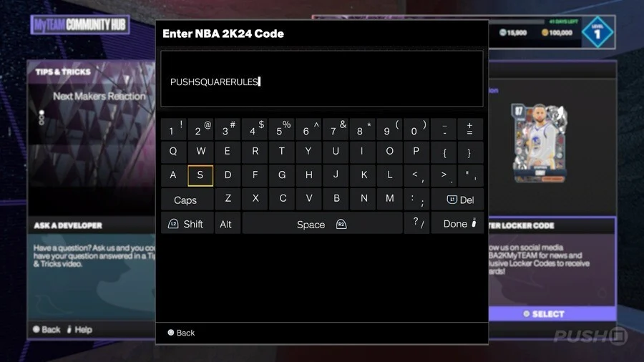Focus the code text input field
The image size is (644, 362).
coord(321,79)
